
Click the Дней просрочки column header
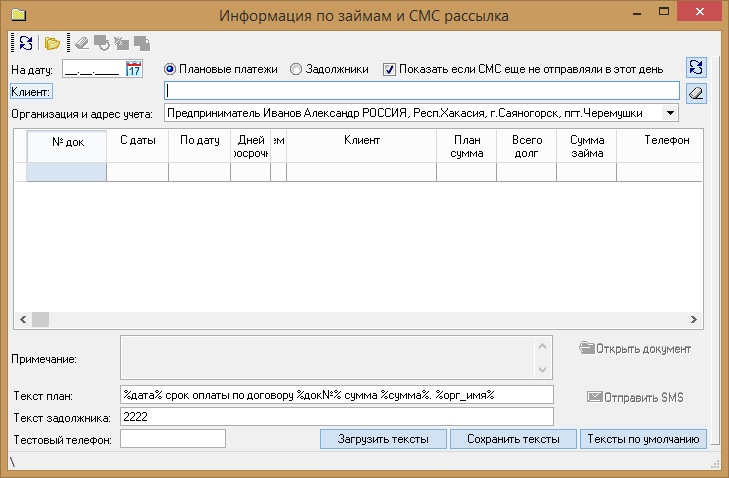coord(251,146)
